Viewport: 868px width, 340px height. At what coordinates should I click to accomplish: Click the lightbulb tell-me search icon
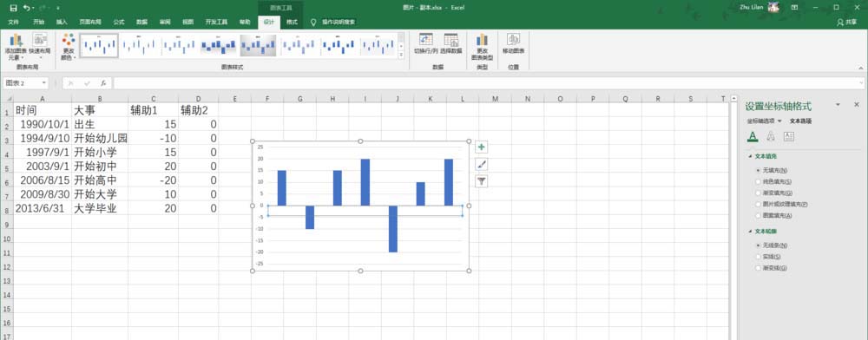[313, 22]
